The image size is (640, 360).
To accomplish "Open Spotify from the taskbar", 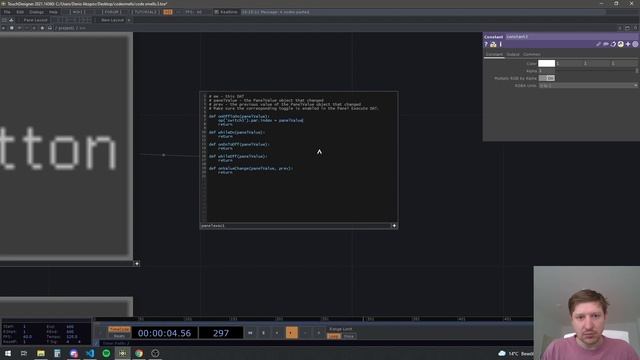I will click(106, 353).
